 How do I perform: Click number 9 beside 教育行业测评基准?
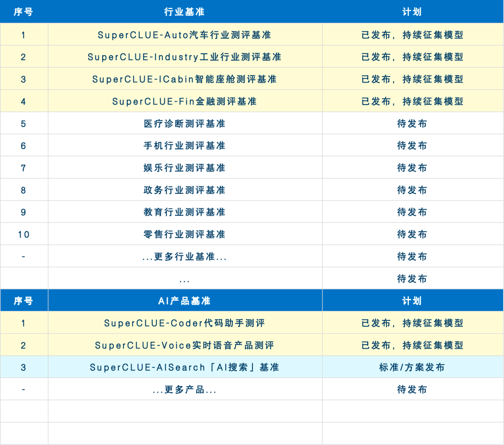tap(23, 212)
